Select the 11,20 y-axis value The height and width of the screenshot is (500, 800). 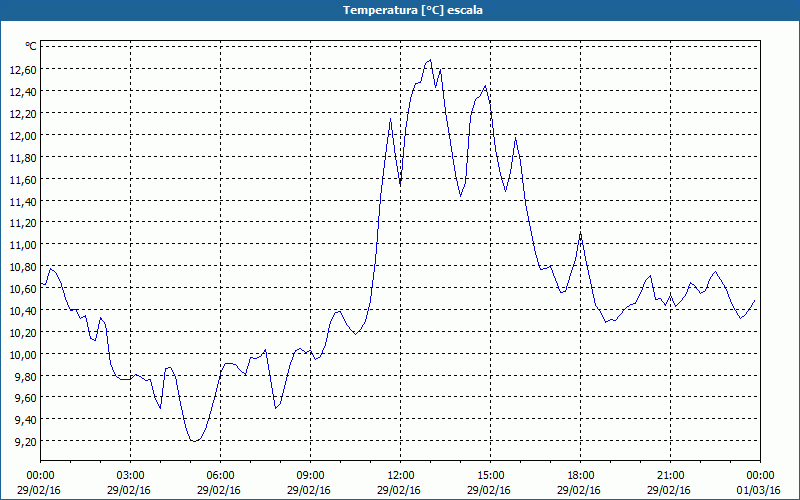pyautogui.click(x=23, y=223)
